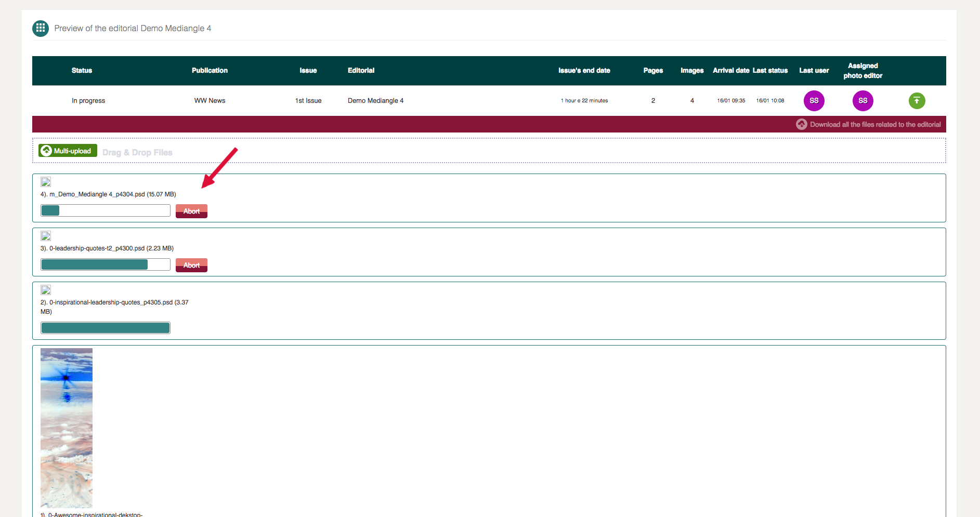The width and height of the screenshot is (980, 517).
Task: Click broken thumbnail icon for 0-inspirational-leadership-quotes_p4305.psd
Action: pos(46,290)
